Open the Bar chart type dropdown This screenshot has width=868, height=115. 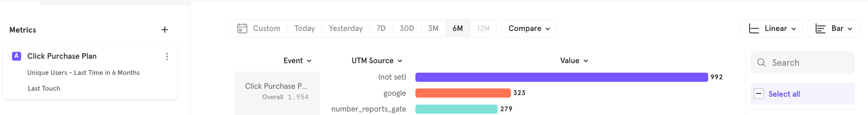833,28
